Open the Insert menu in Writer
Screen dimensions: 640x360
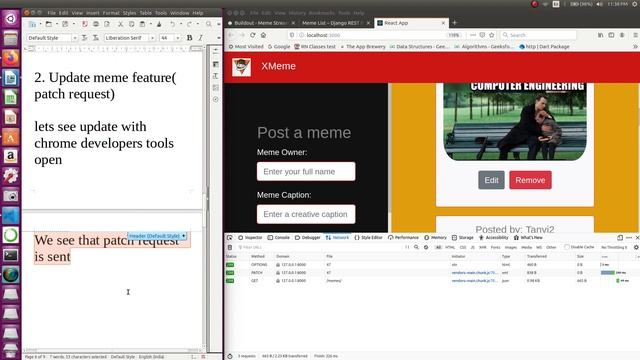click(93, 13)
